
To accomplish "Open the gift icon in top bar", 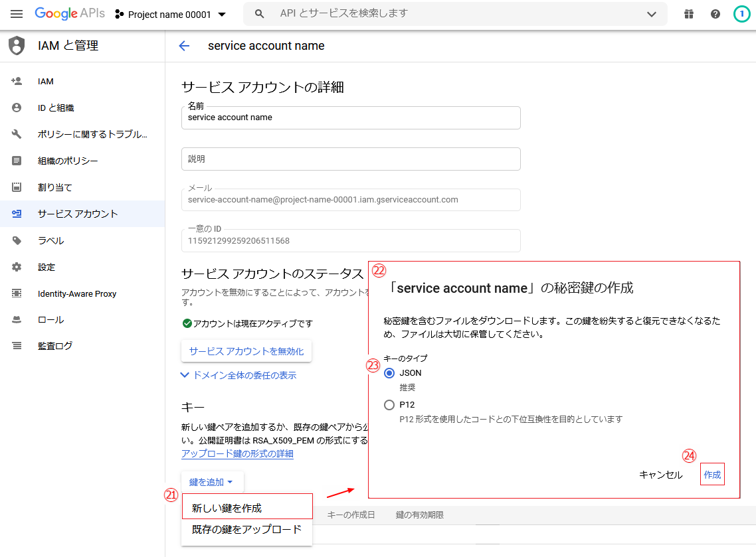I will tap(688, 14).
